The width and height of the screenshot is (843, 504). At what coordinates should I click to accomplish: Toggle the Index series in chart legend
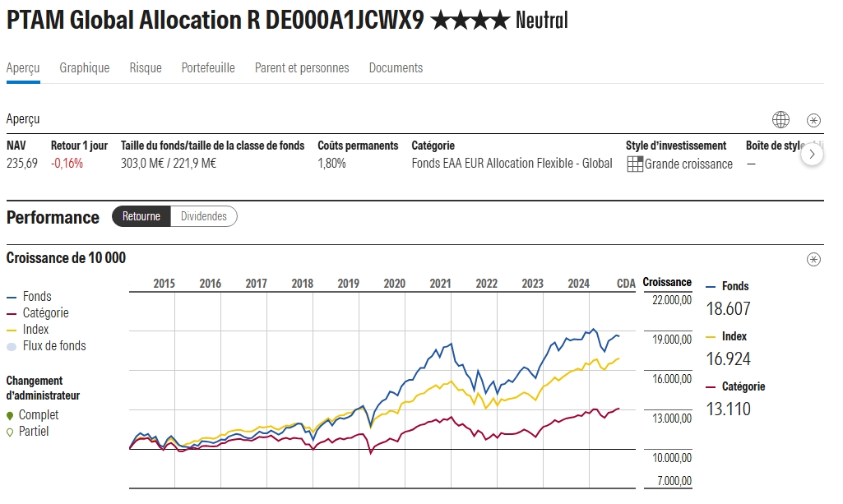click(28, 330)
